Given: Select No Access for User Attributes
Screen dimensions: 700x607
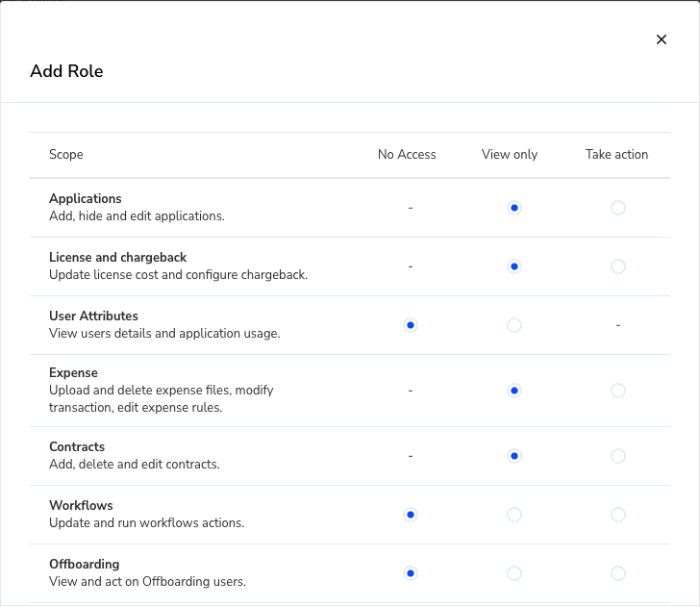Looking at the screenshot, I should 411,325.
